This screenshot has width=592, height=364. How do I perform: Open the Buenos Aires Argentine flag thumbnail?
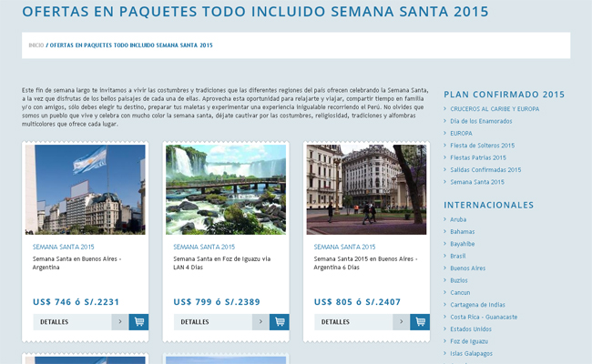pos(85,189)
